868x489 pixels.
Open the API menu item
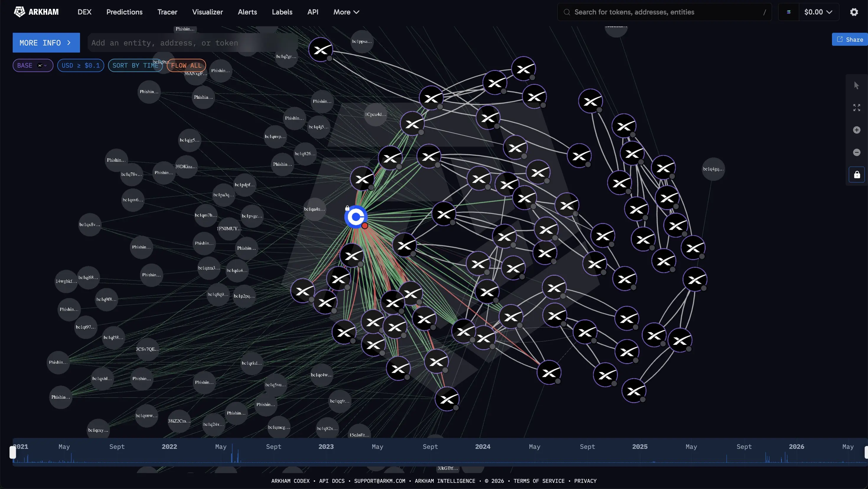tap(313, 12)
